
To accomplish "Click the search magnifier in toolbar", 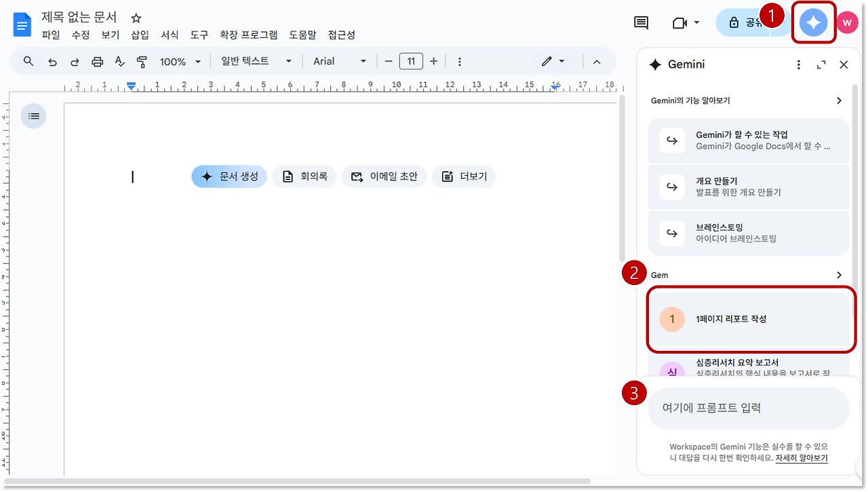I will (28, 62).
